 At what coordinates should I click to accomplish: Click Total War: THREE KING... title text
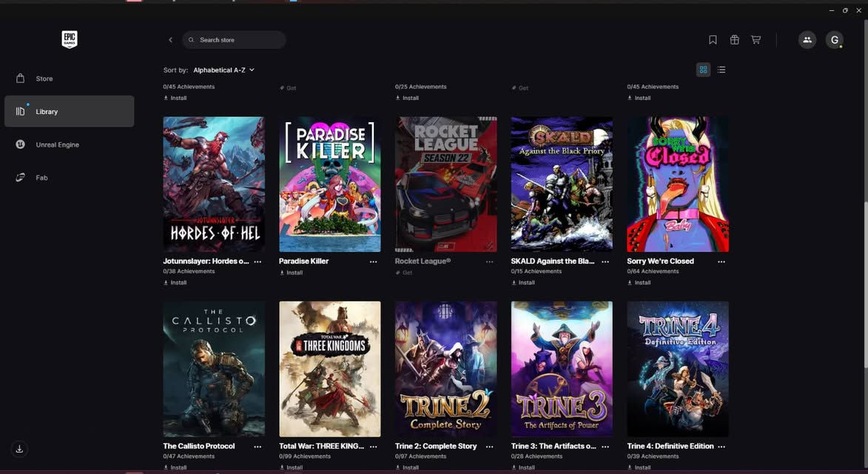pos(322,446)
